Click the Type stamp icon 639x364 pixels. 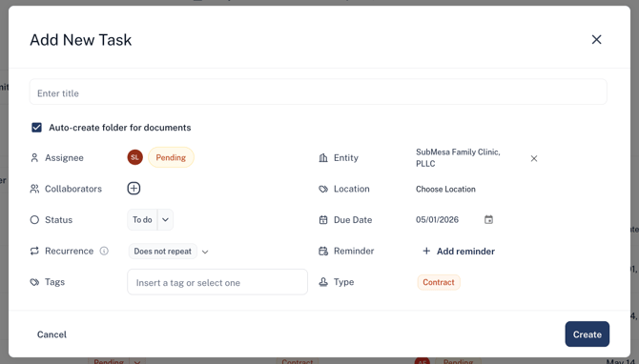[323, 282]
